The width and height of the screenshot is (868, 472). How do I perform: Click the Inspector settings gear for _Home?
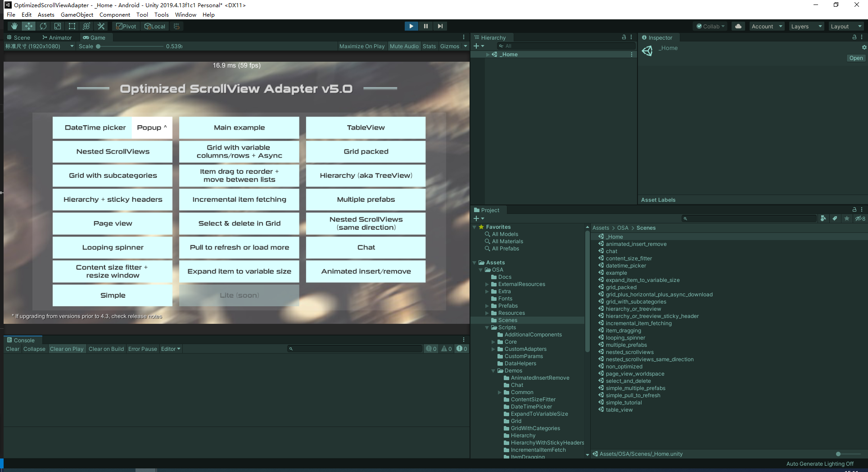pyautogui.click(x=864, y=47)
